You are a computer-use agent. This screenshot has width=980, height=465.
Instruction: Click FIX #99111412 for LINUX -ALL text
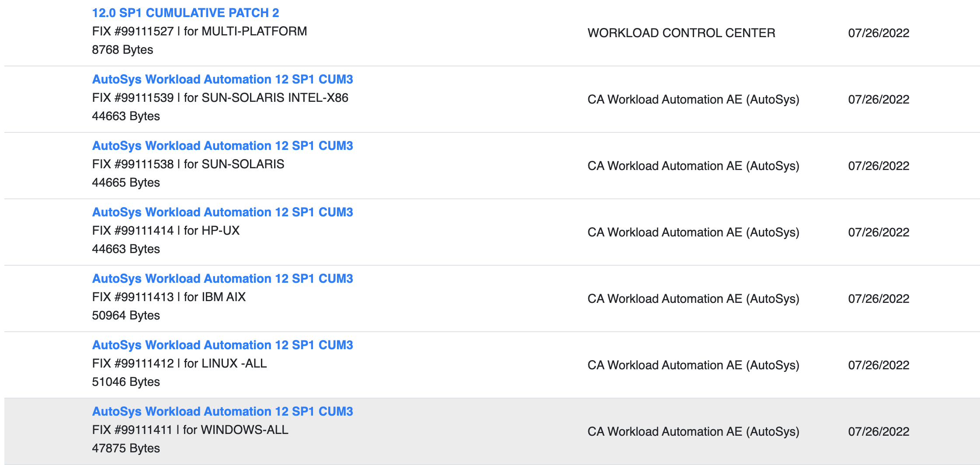pyautogui.click(x=179, y=363)
